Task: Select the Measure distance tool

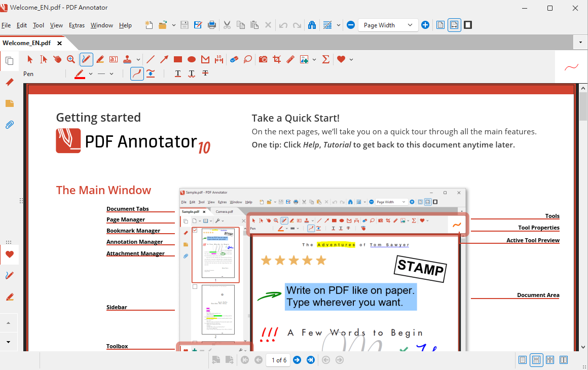Action: click(x=219, y=59)
